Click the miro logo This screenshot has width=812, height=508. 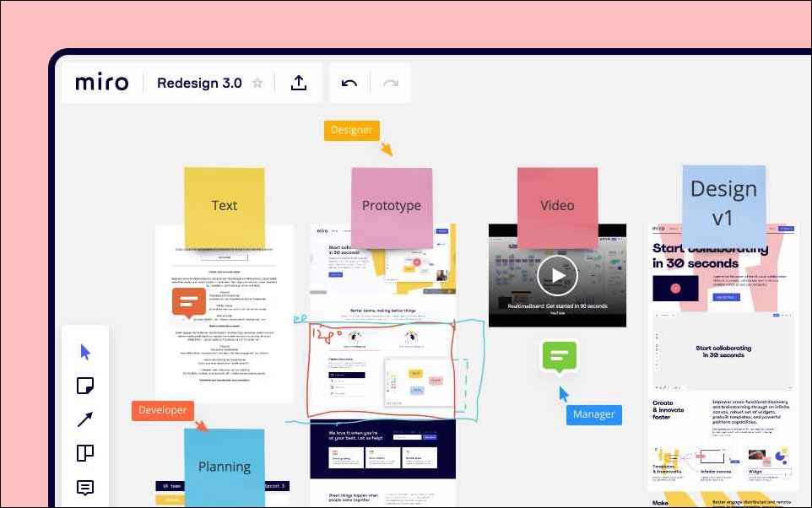[x=101, y=83]
